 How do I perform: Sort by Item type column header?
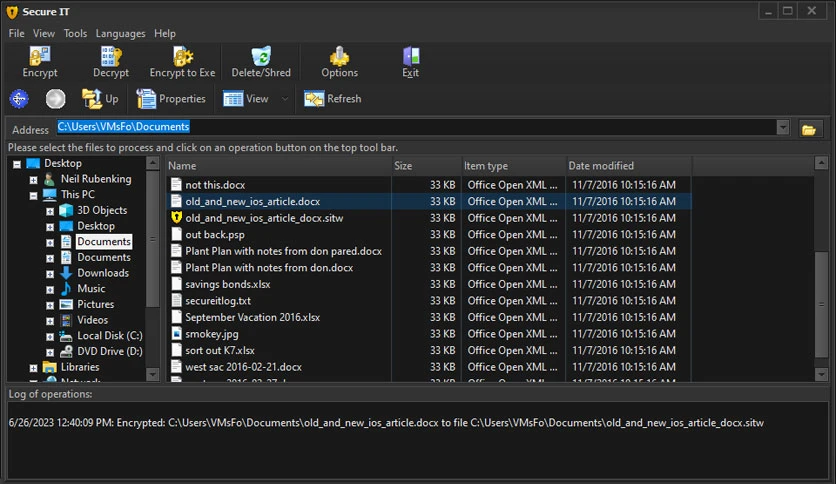click(x=513, y=166)
